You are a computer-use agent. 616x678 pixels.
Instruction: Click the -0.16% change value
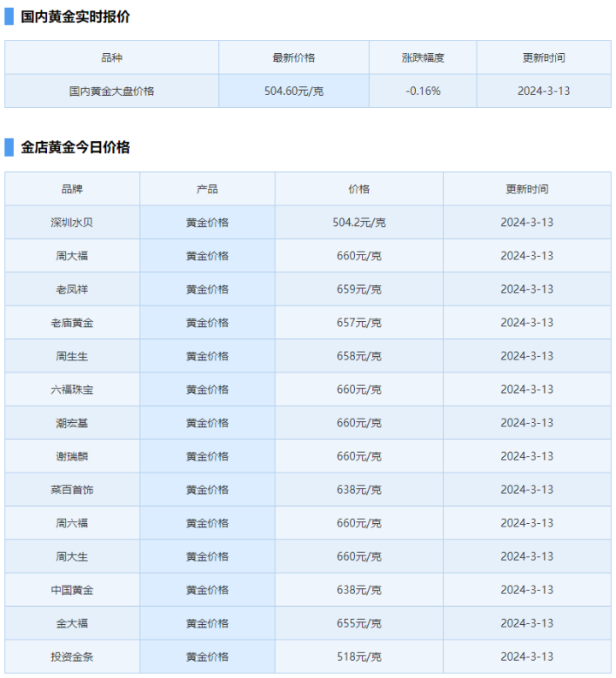point(423,92)
